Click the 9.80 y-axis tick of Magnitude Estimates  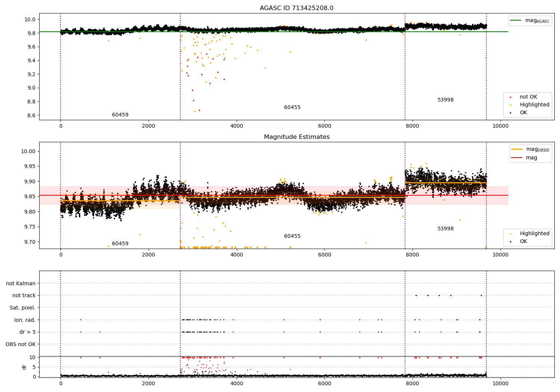coord(29,212)
